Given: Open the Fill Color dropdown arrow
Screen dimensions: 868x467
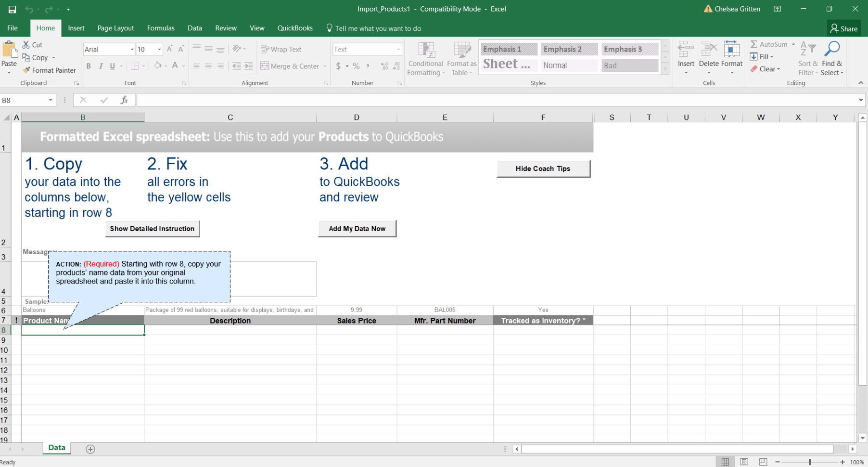Looking at the screenshot, I should (165, 66).
